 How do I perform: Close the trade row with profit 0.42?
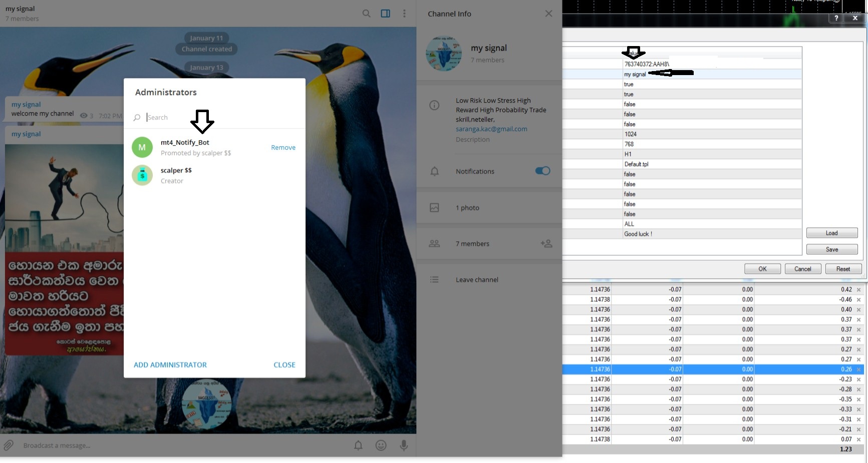(858, 290)
